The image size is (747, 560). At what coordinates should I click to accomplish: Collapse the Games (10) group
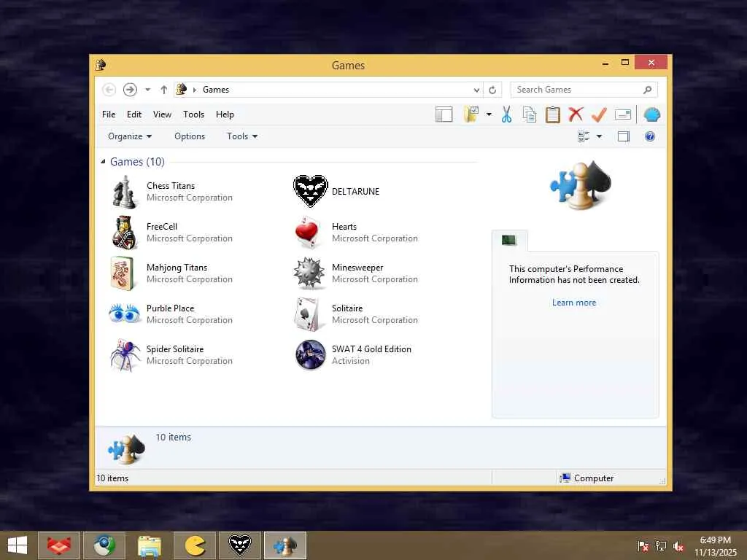[103, 162]
